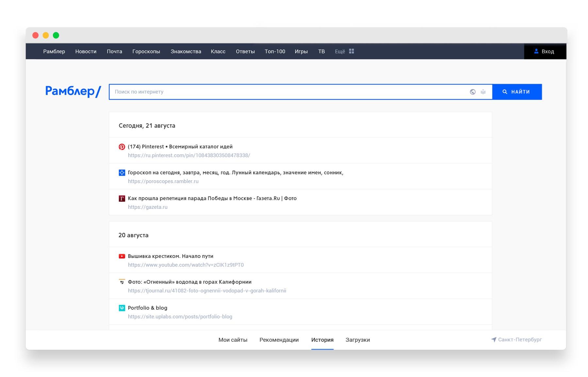
Task: Click the Рамблер/ logo
Action: (x=73, y=91)
